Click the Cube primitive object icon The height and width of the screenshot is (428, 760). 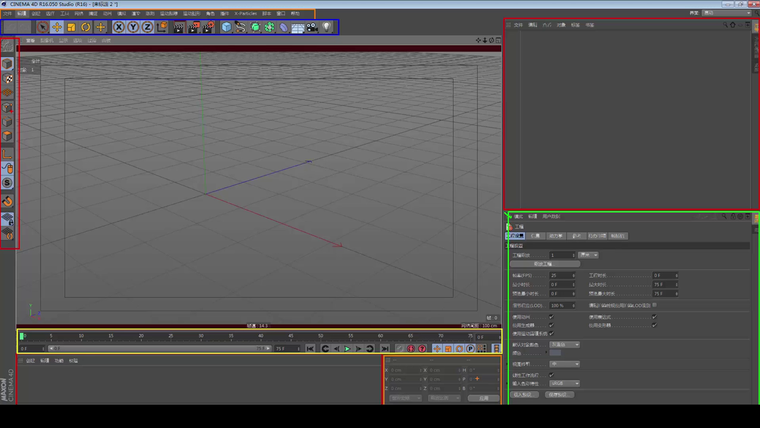pos(227,27)
